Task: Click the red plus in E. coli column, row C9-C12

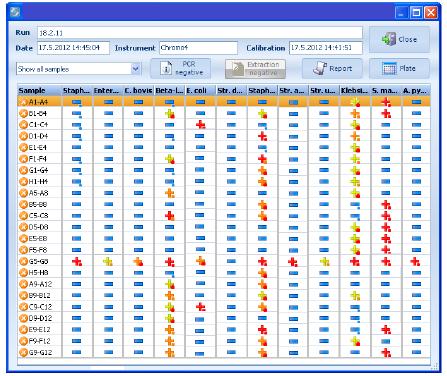Action: coord(200,307)
